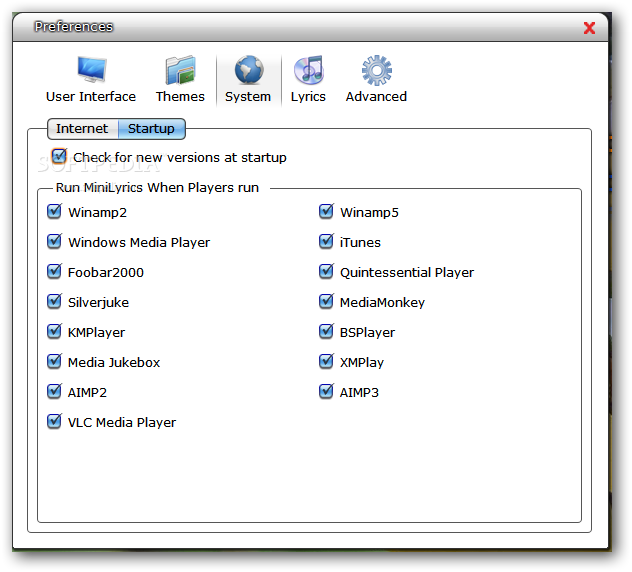Click the 'User Interface' label text
This screenshot has height=572, width=632.
pyautogui.click(x=91, y=97)
